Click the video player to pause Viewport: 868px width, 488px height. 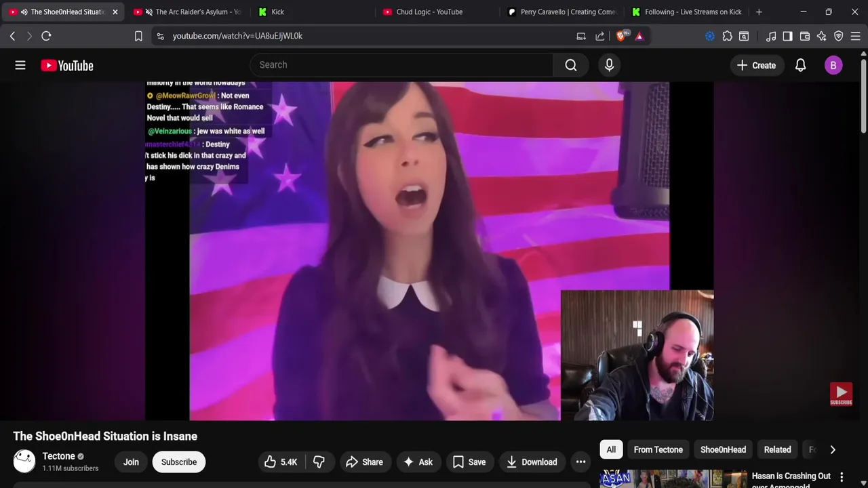point(429,251)
